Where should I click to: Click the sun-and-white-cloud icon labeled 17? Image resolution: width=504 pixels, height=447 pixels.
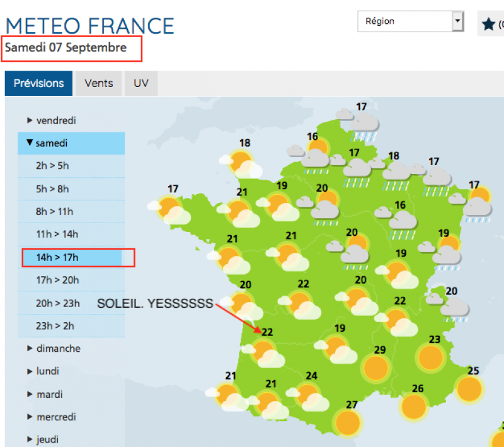point(169,210)
